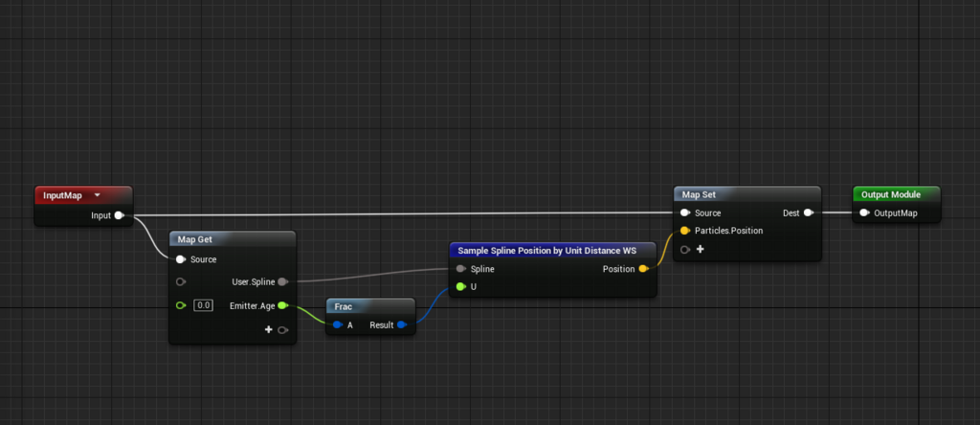Select the InputMap node title
Image resolution: width=980 pixels, height=425 pixels.
[x=62, y=195]
